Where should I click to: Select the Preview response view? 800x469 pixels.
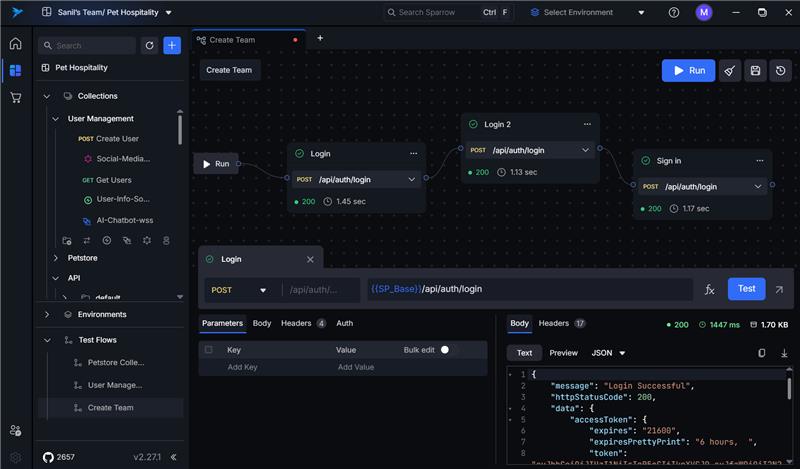pos(563,353)
